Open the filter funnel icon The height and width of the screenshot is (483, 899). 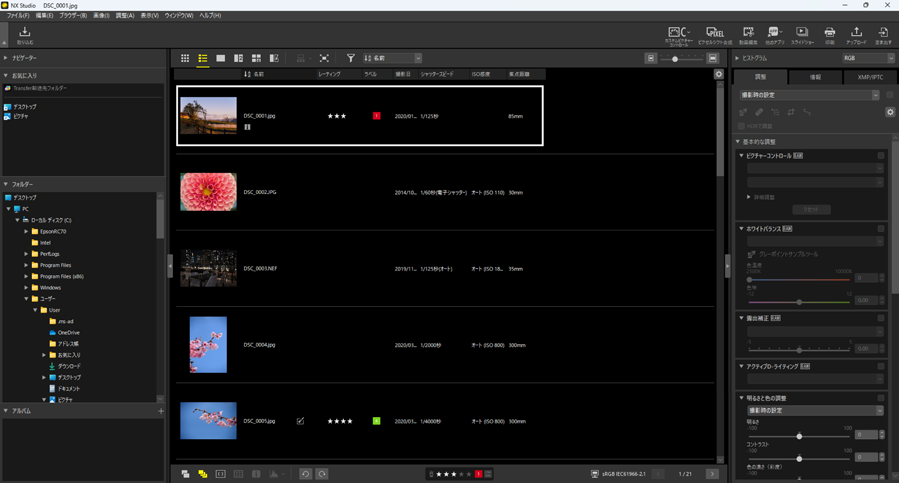(x=350, y=59)
